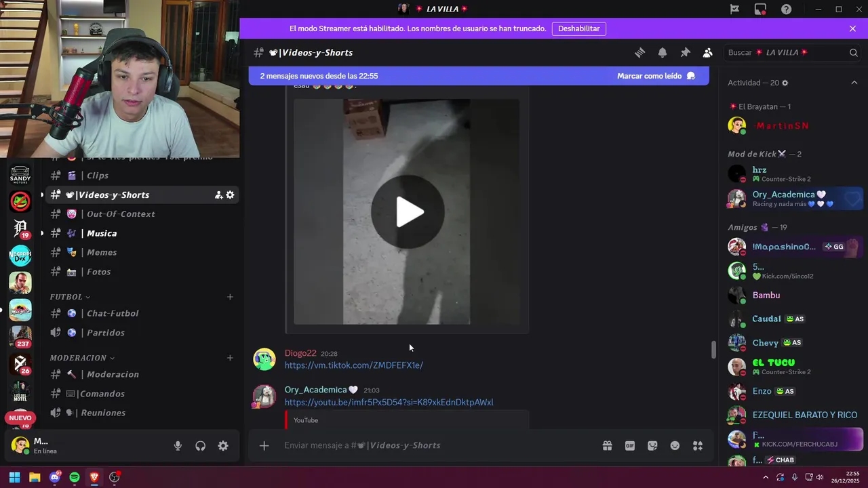The image size is (868, 488).
Task: Collapse the FUTBOL category
Action: click(x=70, y=297)
